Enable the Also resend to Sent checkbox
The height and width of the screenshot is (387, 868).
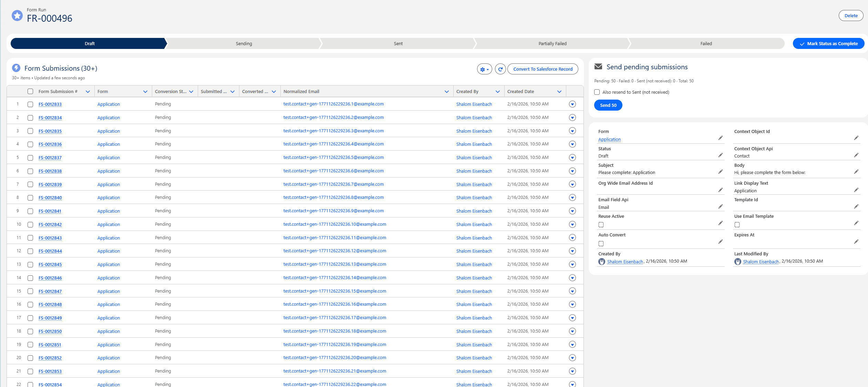coord(597,92)
